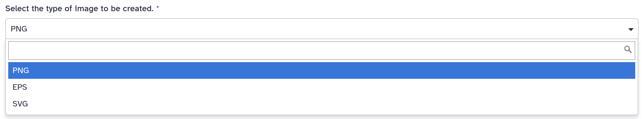Click the word 'image' in the field label
644x119 pixels.
tap(86, 9)
